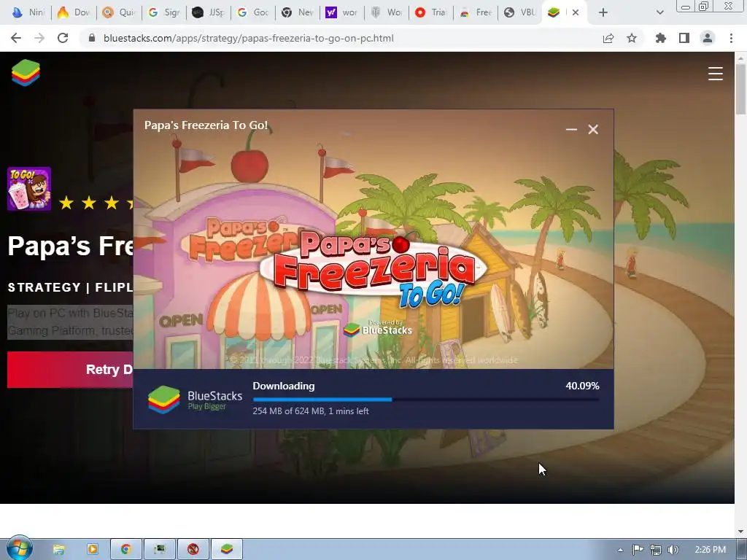
Task: Open the media player taskbar icon
Action: 92,550
